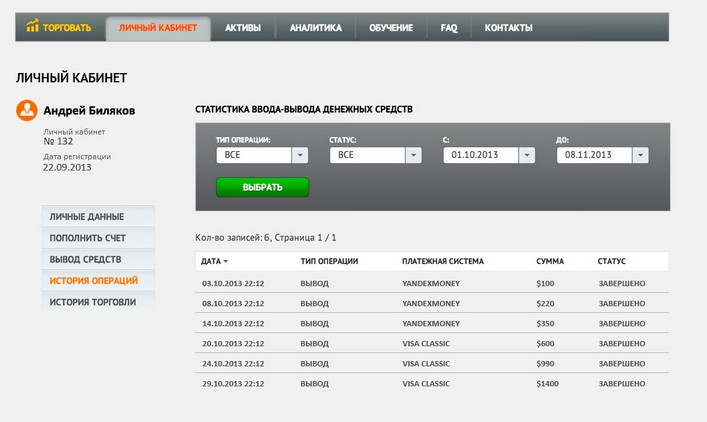Open the ОБУЧЕНИЕ tab
The image size is (707, 422).
[x=391, y=28]
